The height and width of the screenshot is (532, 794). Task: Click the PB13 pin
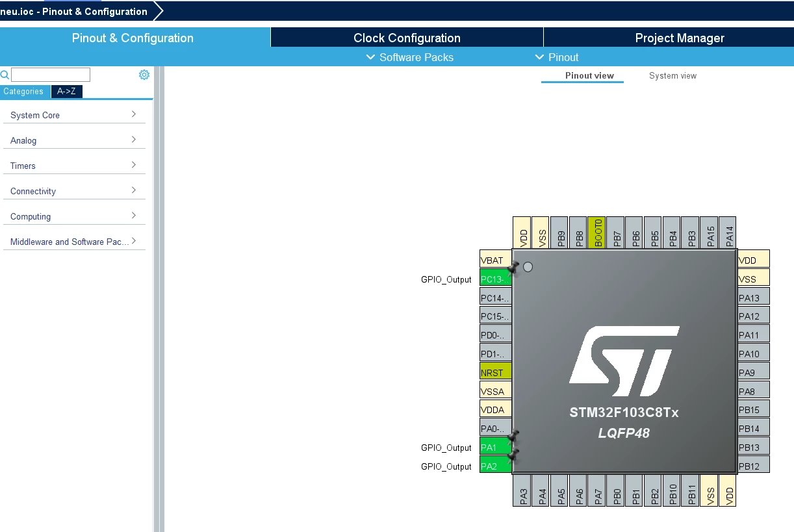click(x=754, y=448)
